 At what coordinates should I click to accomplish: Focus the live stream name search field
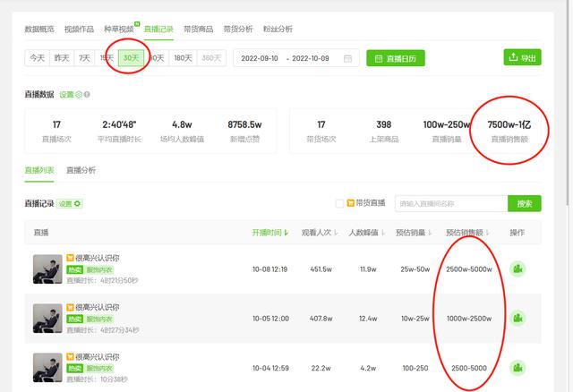point(451,203)
